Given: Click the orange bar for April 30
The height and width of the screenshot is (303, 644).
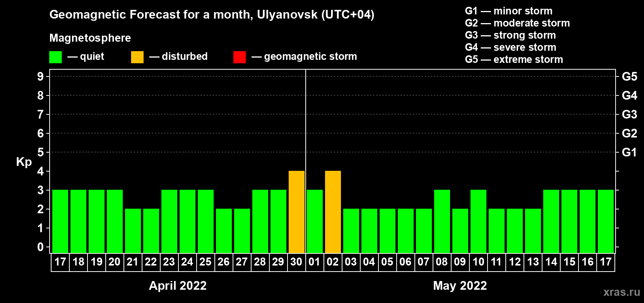Looking at the screenshot, I should pyautogui.click(x=296, y=212).
